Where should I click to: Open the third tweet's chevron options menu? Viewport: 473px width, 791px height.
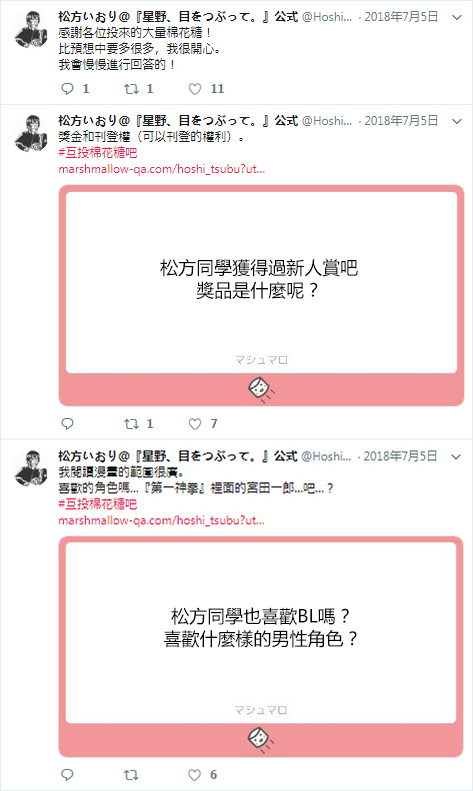pyautogui.click(x=456, y=457)
